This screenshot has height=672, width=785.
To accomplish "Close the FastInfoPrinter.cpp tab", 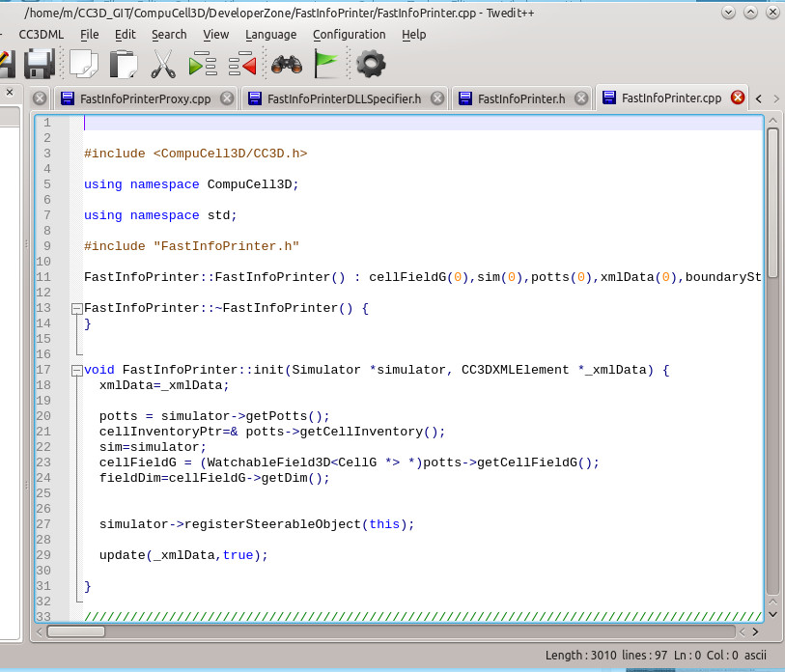I will [x=738, y=98].
